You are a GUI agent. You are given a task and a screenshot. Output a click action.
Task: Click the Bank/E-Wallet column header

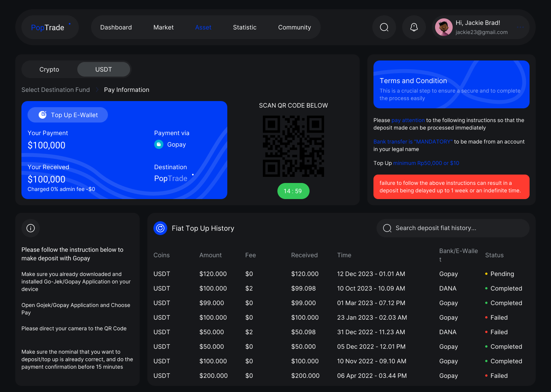pyautogui.click(x=458, y=255)
